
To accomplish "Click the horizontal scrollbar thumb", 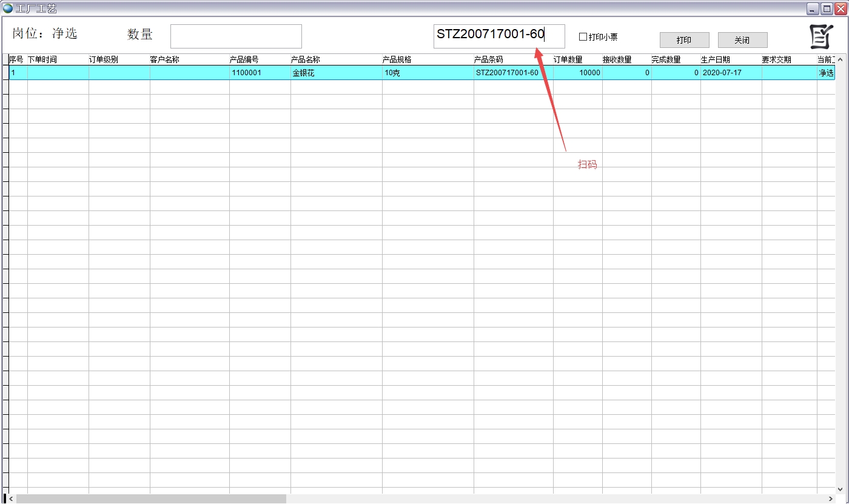I will click(150, 499).
